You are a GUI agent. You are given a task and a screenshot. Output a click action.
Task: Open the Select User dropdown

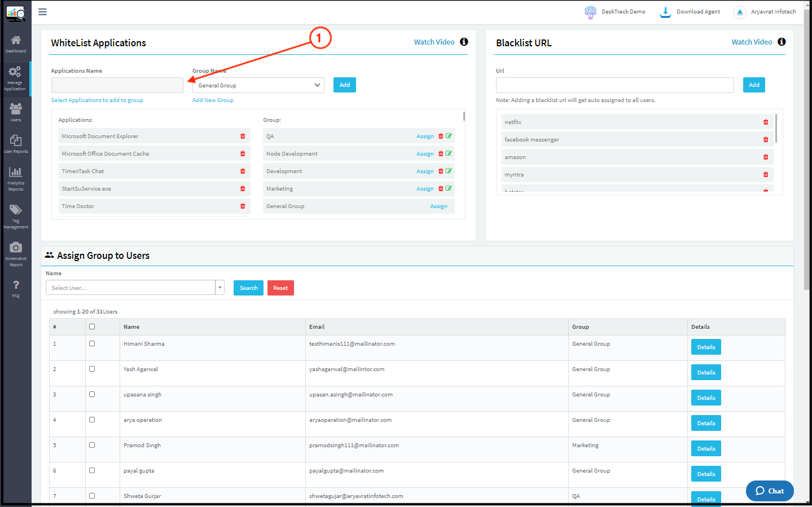[135, 288]
